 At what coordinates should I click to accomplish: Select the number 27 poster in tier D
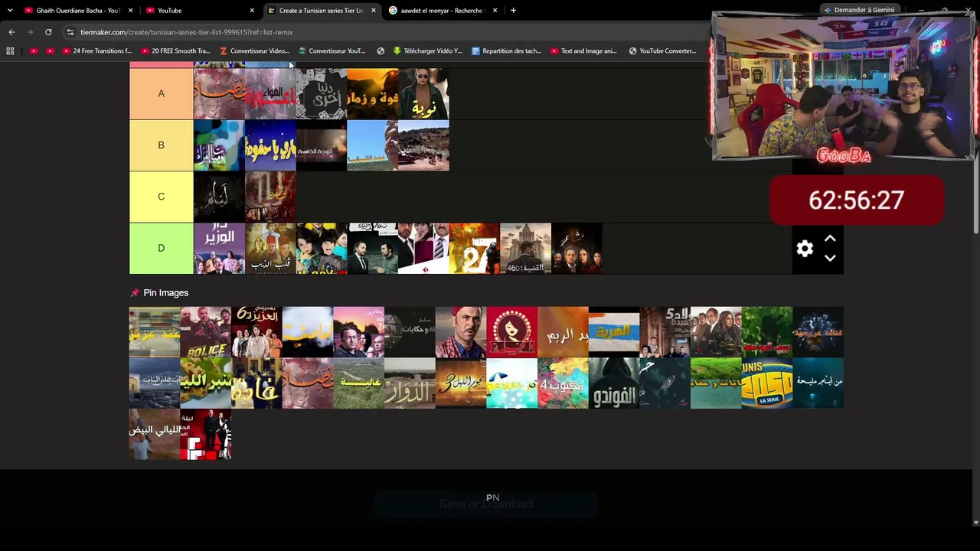coord(475,249)
